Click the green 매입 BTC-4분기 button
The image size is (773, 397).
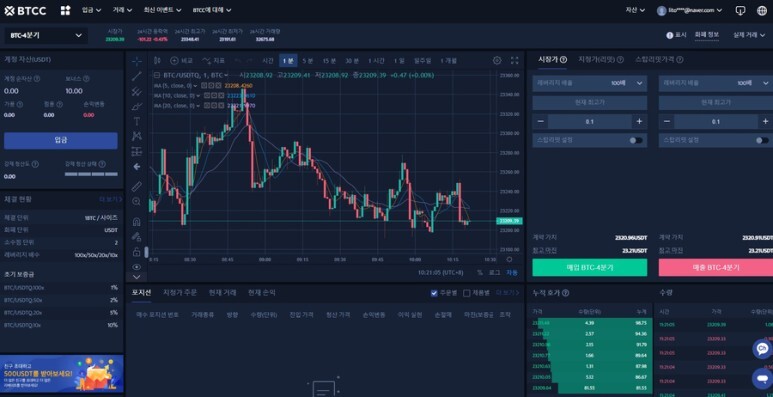590,267
